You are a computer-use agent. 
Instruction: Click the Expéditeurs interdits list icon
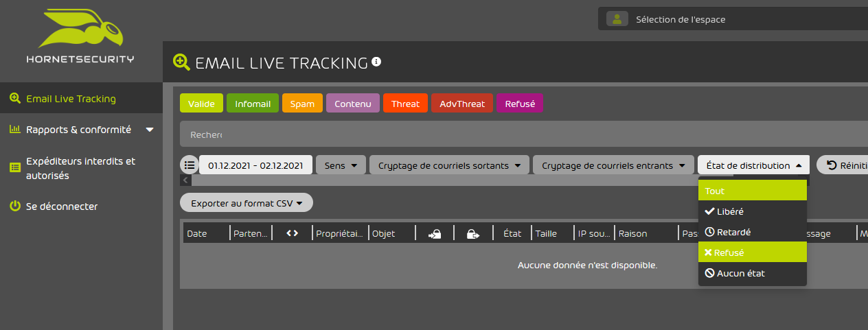[x=14, y=167]
